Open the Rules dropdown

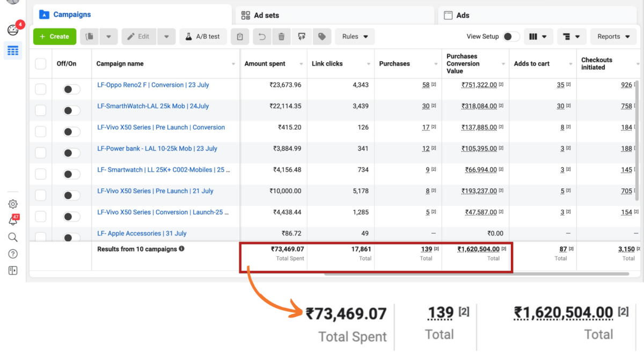(x=355, y=36)
